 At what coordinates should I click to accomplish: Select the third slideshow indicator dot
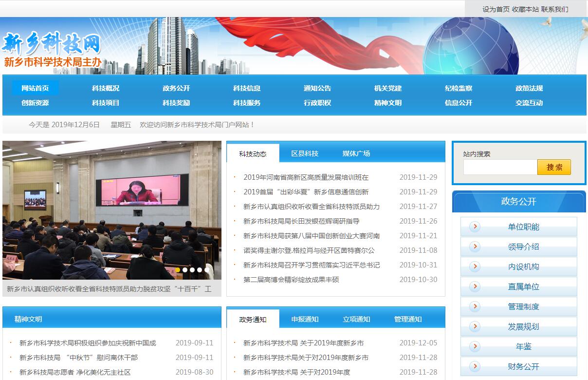(x=192, y=270)
